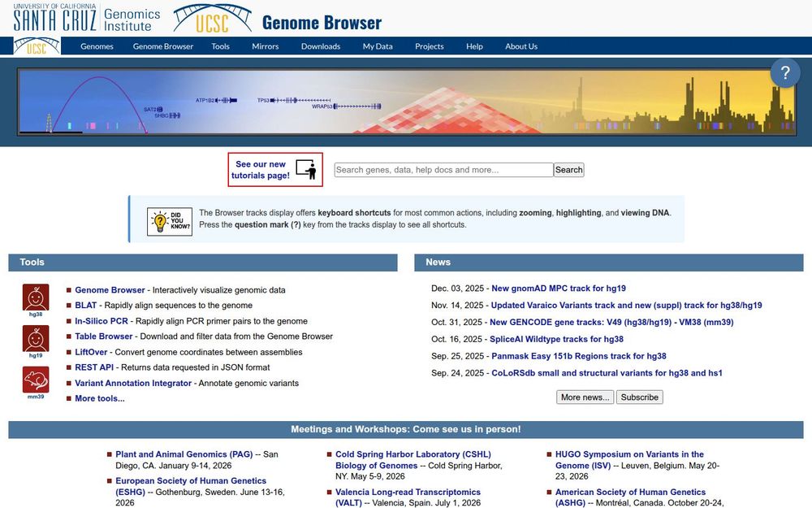812x508 pixels.
Task: Click the Subscribe button
Action: coord(640,397)
